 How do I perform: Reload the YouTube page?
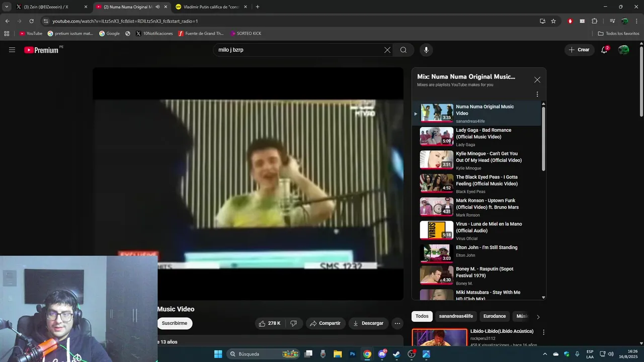click(31, 21)
